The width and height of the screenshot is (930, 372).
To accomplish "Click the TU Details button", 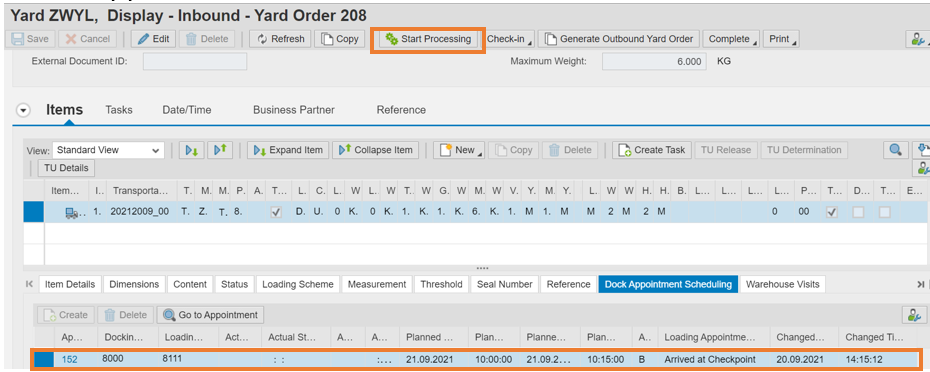I will pyautogui.click(x=66, y=168).
